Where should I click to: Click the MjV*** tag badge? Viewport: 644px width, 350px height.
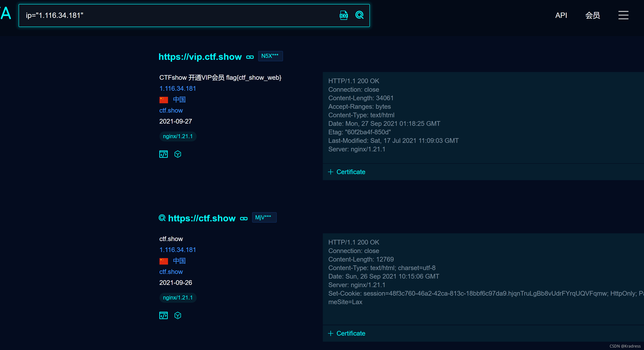pos(264,217)
